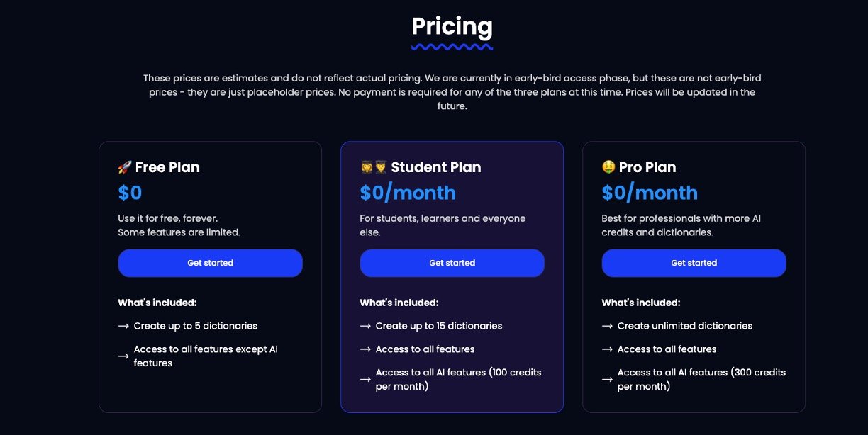Click arrow beside 'Access to all features except AI'
This screenshot has height=435, width=868.
tap(123, 356)
